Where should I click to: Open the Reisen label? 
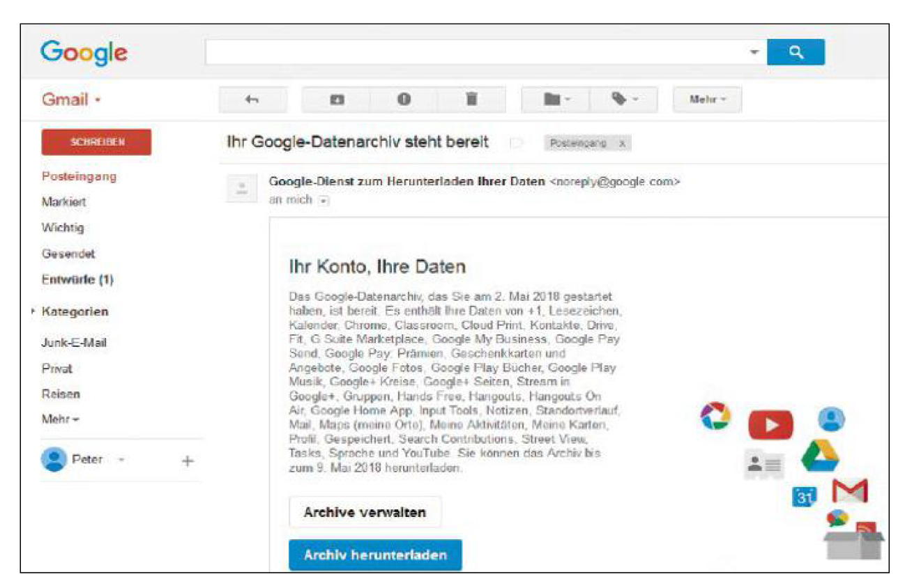61,394
